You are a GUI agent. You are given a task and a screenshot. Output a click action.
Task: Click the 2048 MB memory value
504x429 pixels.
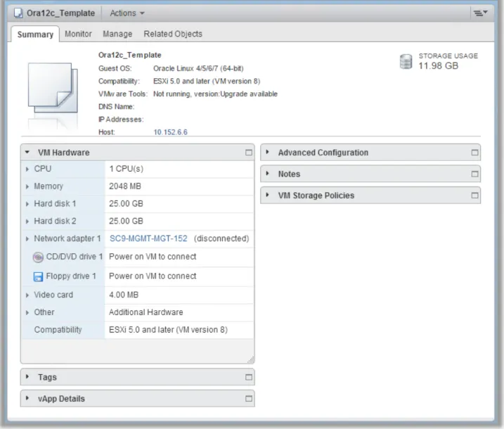(125, 186)
